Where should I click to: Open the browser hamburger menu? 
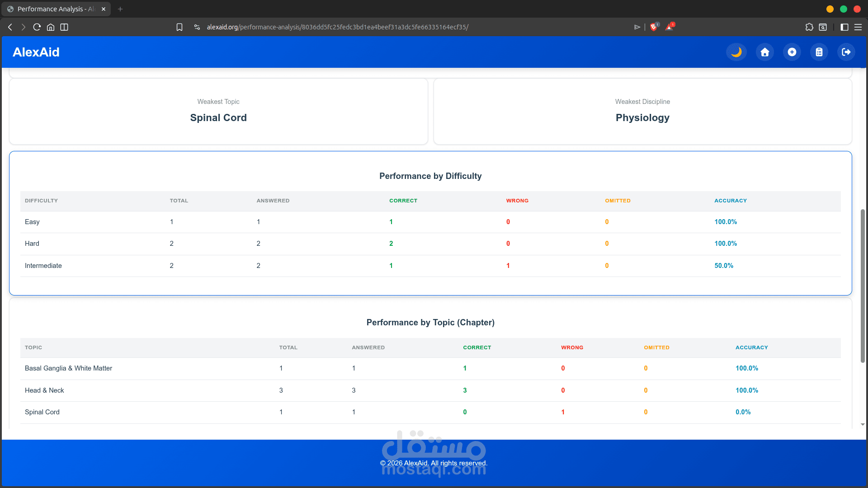858,27
